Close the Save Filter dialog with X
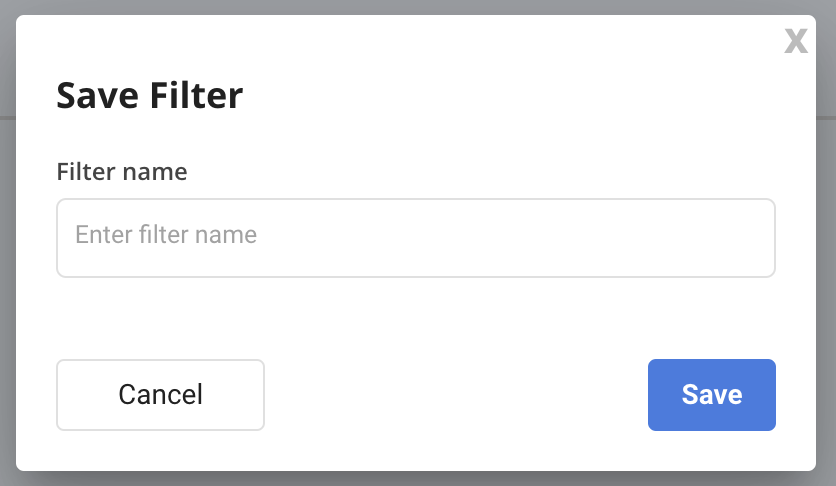The height and width of the screenshot is (486, 836). pos(795,41)
